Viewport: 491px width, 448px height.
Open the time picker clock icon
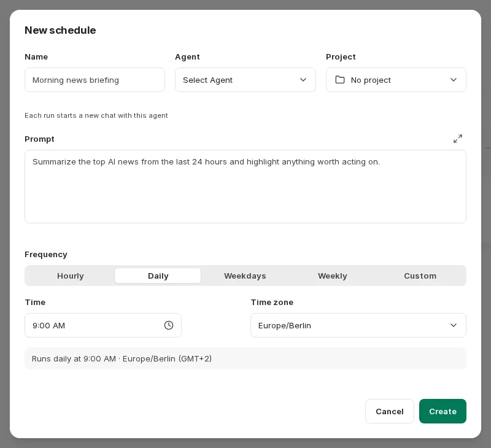[168, 325]
